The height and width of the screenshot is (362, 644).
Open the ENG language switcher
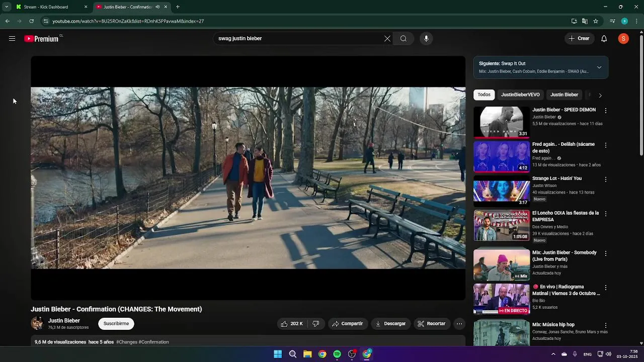(x=587, y=354)
